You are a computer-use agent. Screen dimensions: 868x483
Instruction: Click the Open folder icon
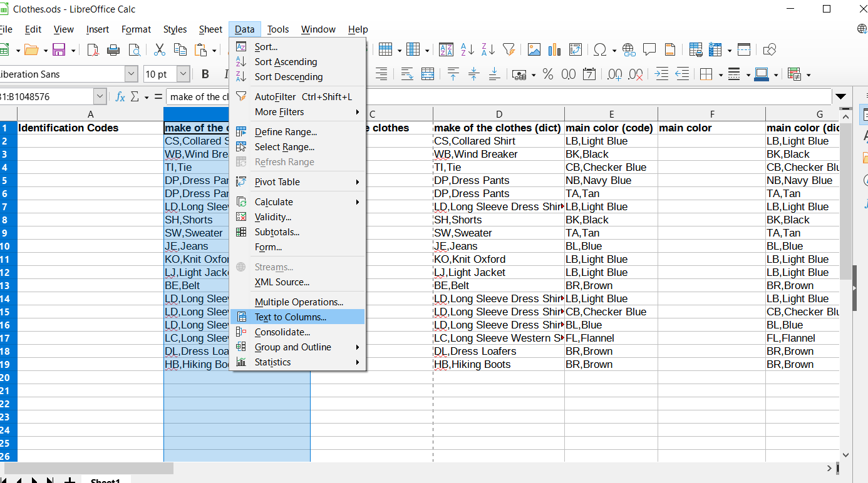(x=31, y=50)
